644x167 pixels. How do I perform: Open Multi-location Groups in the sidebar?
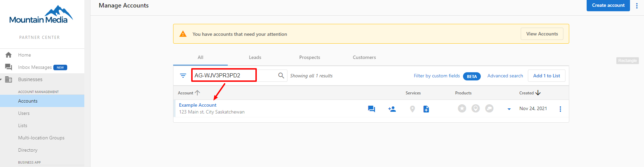42,138
